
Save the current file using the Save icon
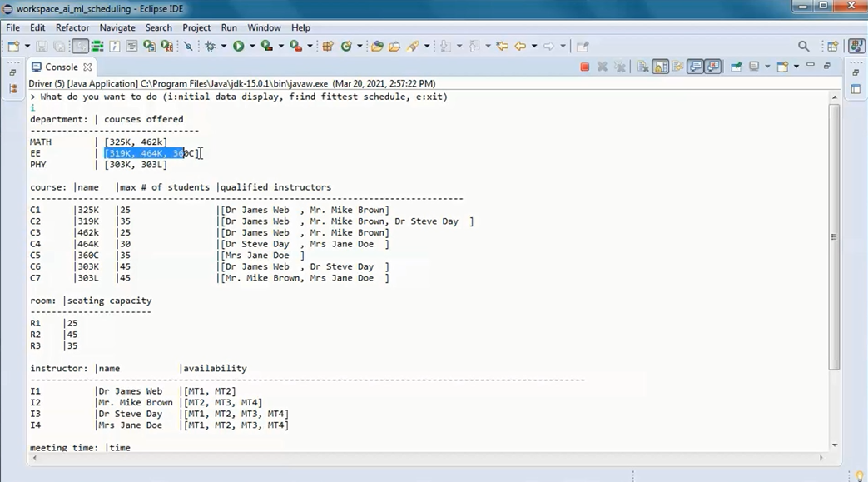[41, 46]
